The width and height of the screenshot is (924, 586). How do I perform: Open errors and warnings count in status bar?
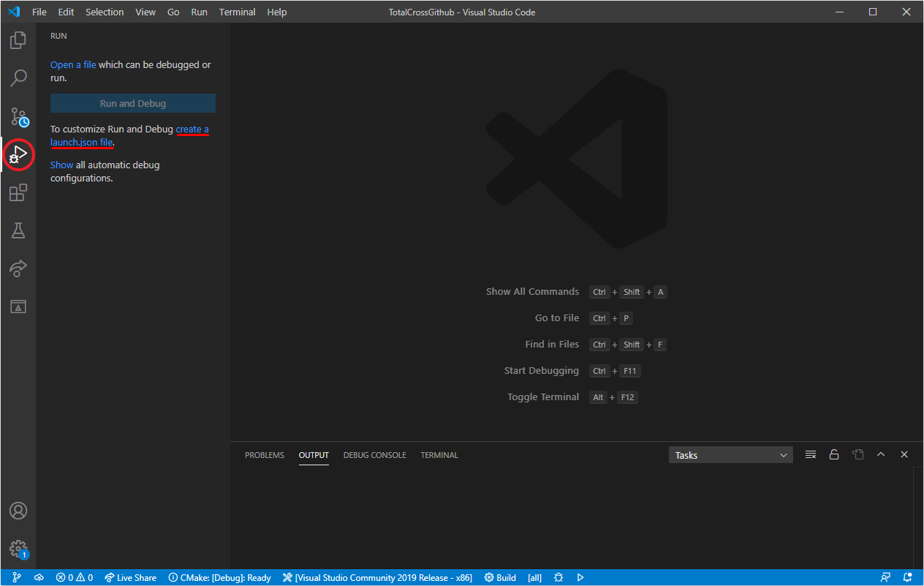(75, 577)
